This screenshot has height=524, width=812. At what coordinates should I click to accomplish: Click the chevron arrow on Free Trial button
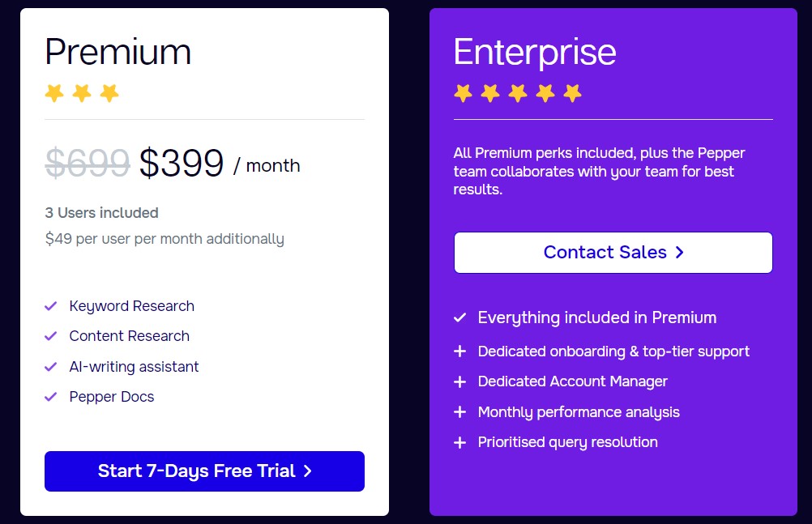pyautogui.click(x=308, y=471)
